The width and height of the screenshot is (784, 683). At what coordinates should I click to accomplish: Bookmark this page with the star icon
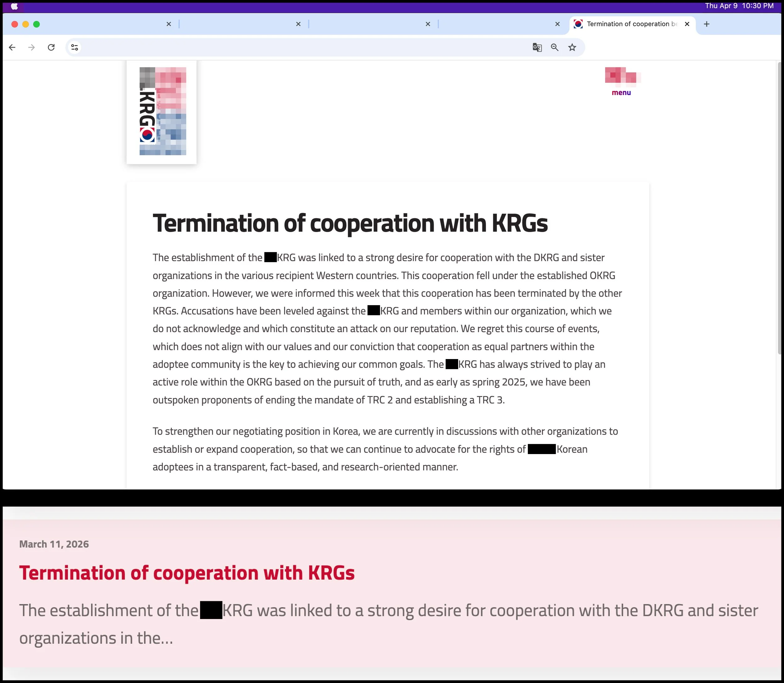click(x=572, y=47)
